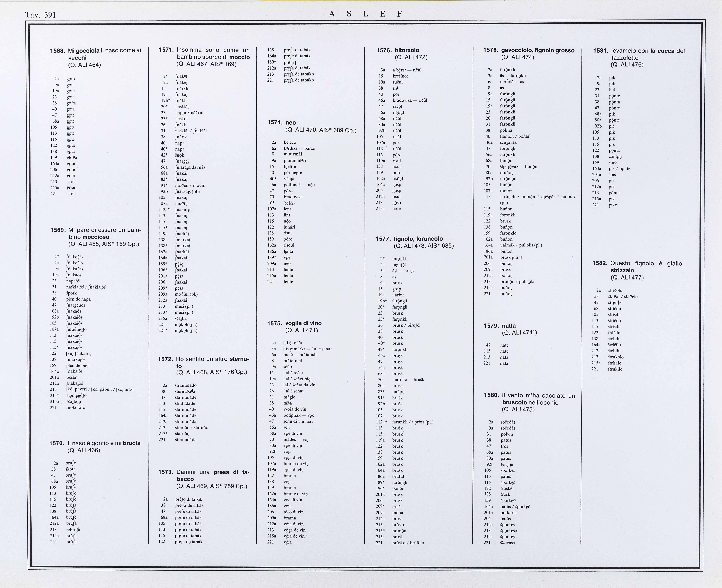Image resolution: width=722 pixels, height=588 pixels.
Task: Click the '(Q. ALI 464)' reference
Action: tap(85, 65)
